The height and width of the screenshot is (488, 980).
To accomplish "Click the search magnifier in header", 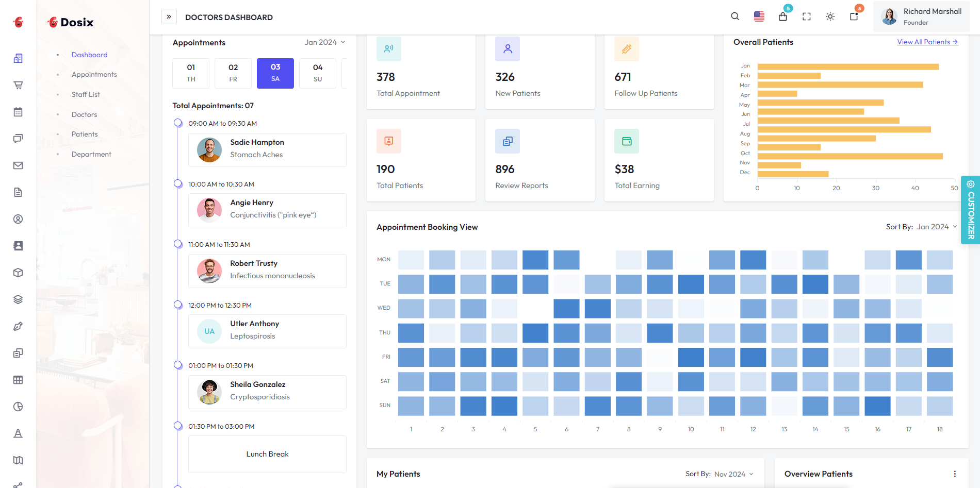I will [735, 16].
